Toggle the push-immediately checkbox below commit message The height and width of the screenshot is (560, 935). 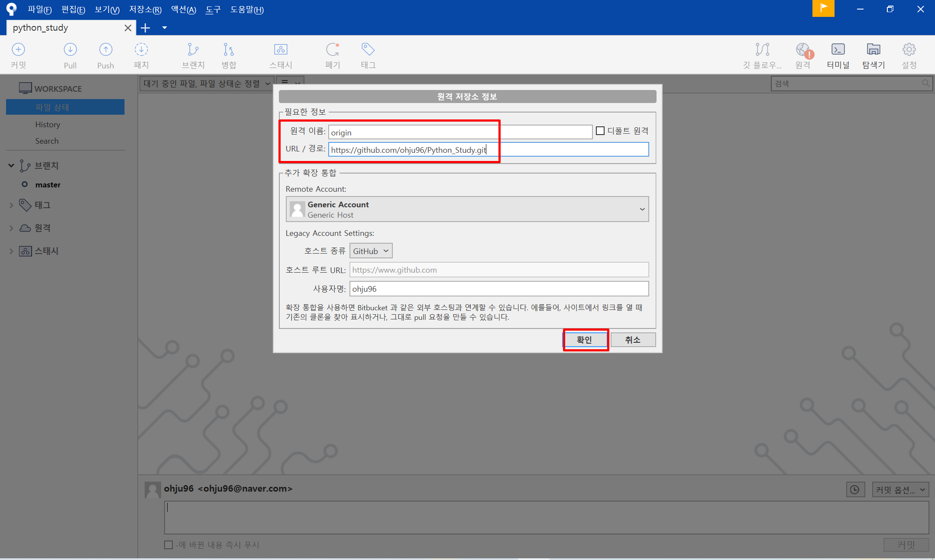(168, 545)
